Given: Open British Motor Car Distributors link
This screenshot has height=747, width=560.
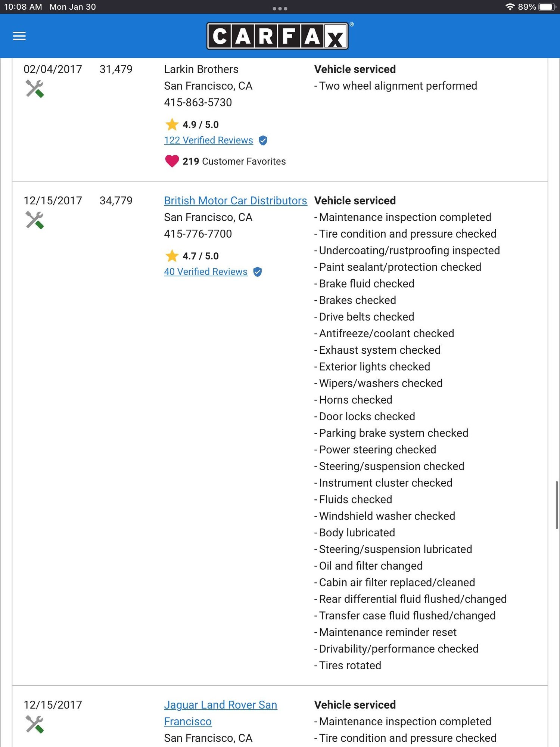Looking at the screenshot, I should [x=236, y=201].
